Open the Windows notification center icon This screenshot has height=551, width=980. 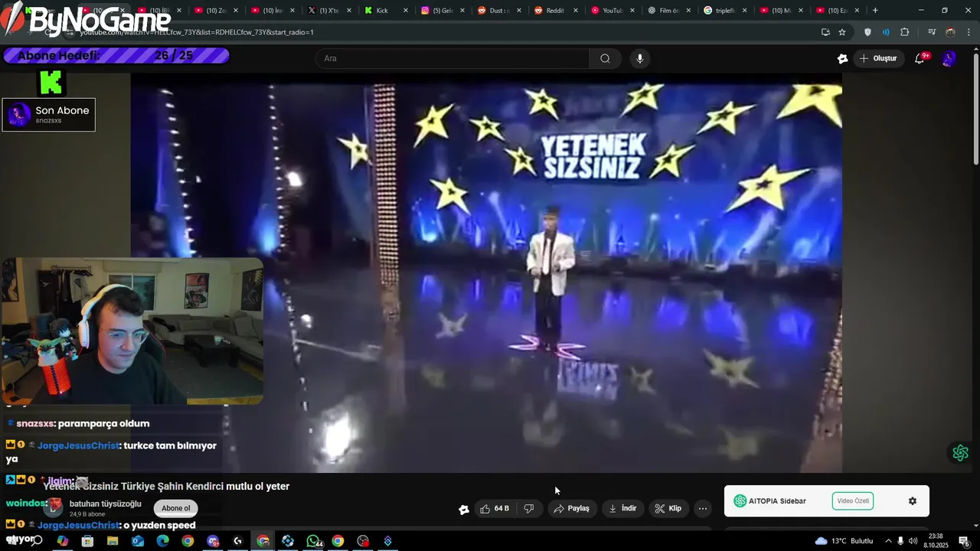click(964, 541)
